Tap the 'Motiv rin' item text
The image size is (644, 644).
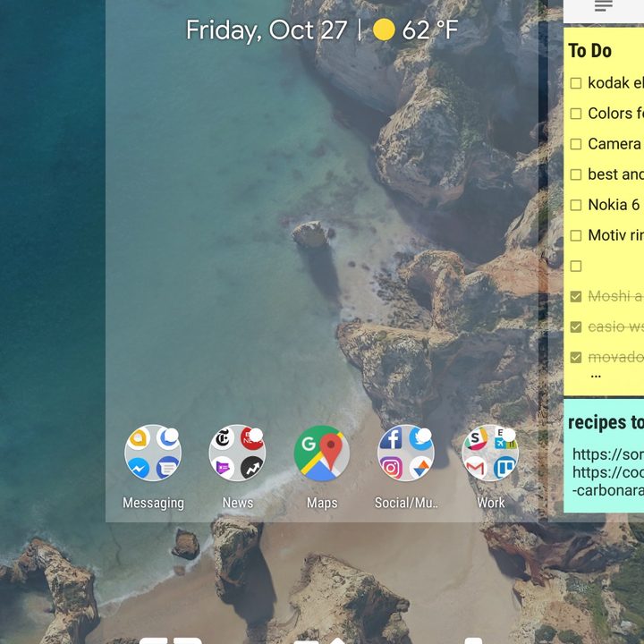(615, 235)
